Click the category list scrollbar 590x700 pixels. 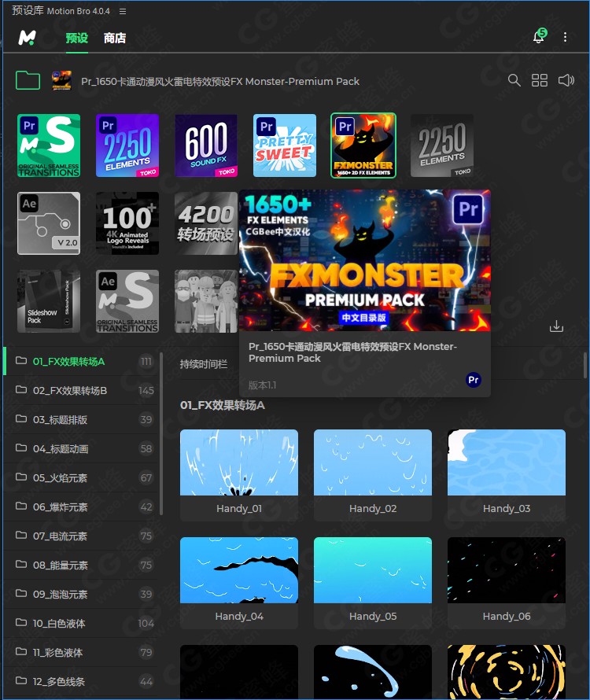pyautogui.click(x=161, y=433)
